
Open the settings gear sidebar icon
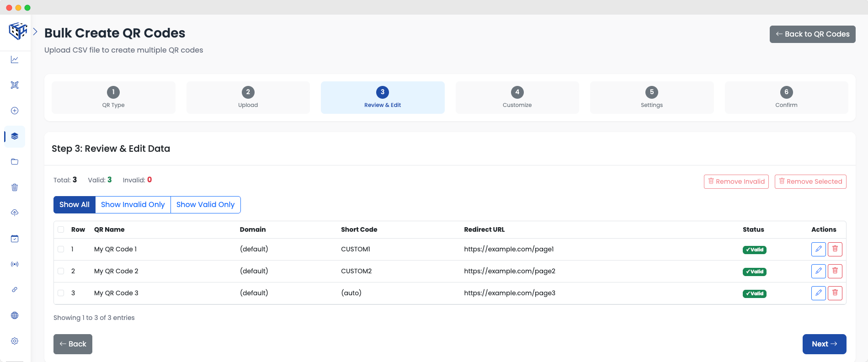coord(15,341)
